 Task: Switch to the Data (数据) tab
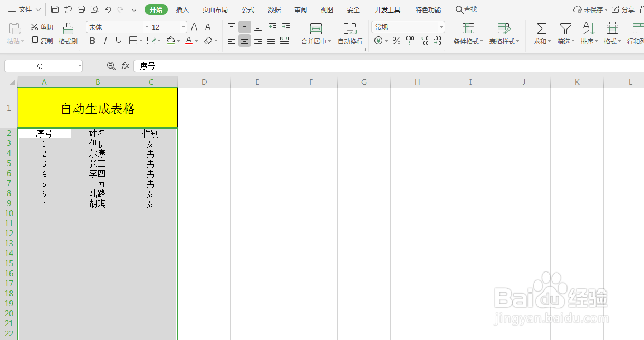tap(274, 9)
